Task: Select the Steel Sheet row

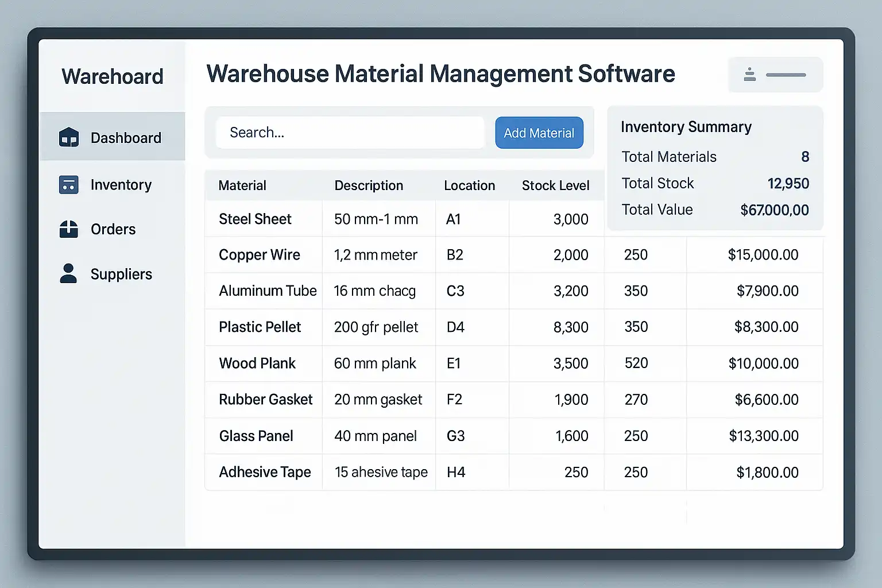Action: [x=256, y=219]
